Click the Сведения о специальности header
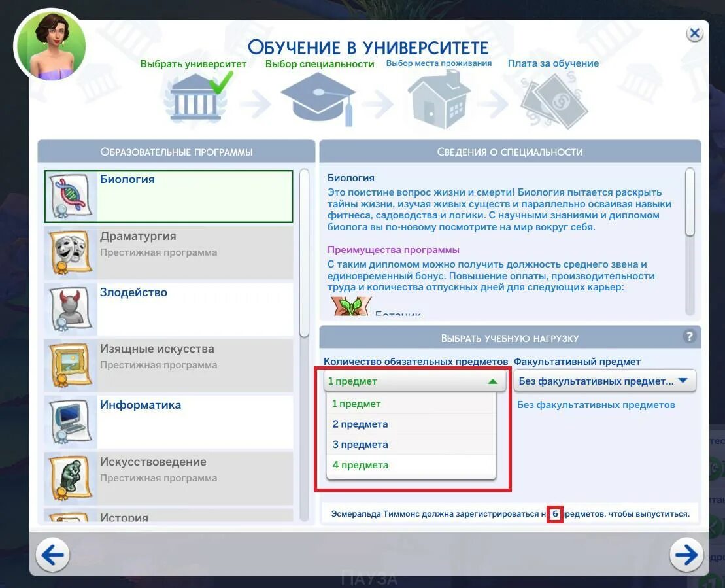 pyautogui.click(x=510, y=152)
